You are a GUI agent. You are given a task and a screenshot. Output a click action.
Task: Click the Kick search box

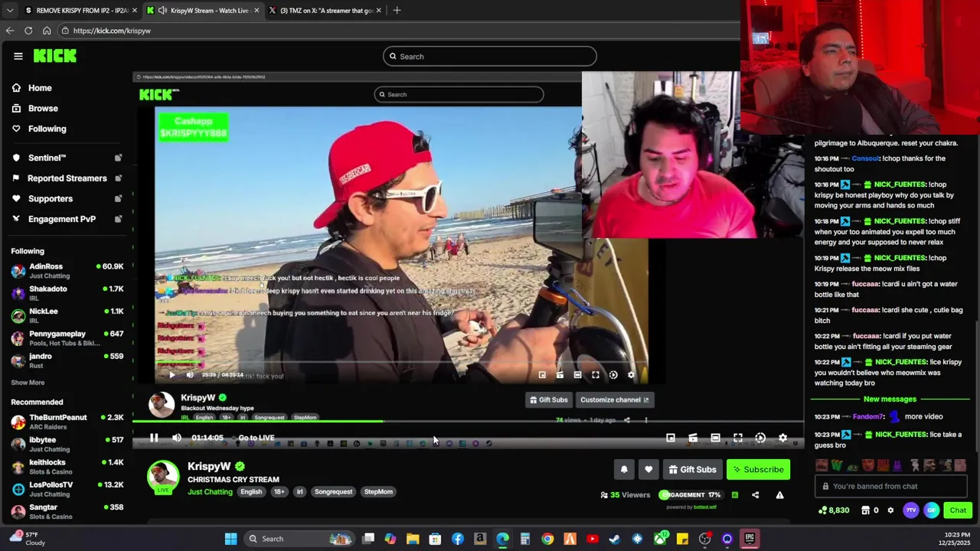point(490,56)
